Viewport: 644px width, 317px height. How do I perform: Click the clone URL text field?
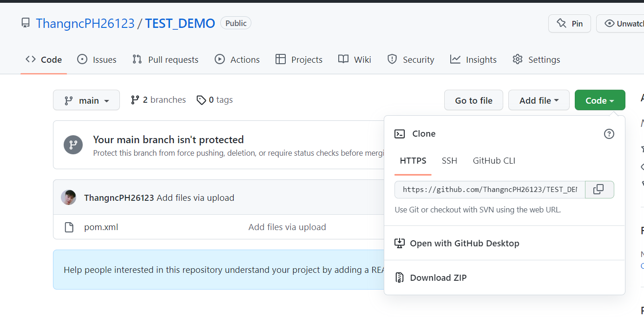point(490,190)
